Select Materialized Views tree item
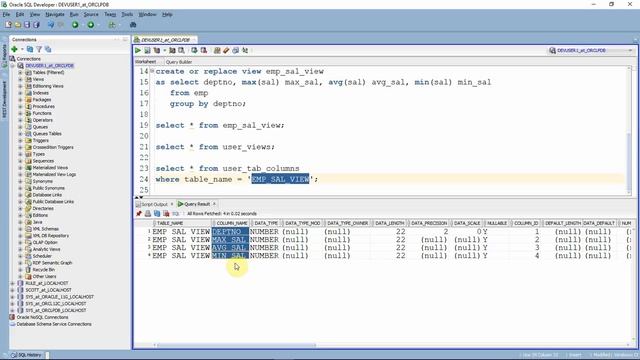This screenshot has height=360, width=640. (50, 168)
